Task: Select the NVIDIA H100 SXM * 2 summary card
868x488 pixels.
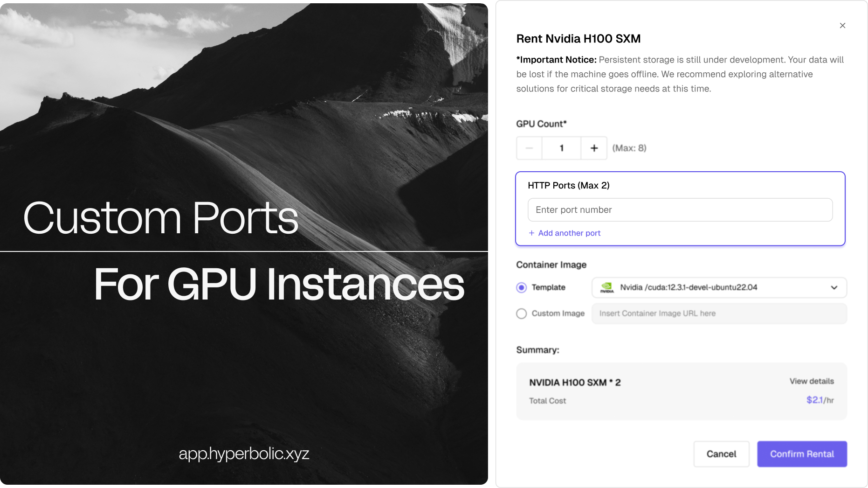Action: [x=681, y=391]
